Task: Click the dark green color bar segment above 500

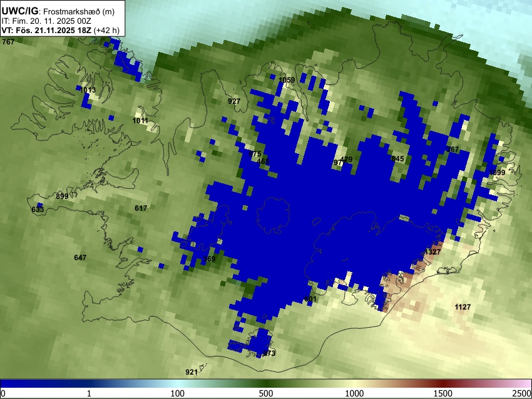Action: tap(266, 384)
